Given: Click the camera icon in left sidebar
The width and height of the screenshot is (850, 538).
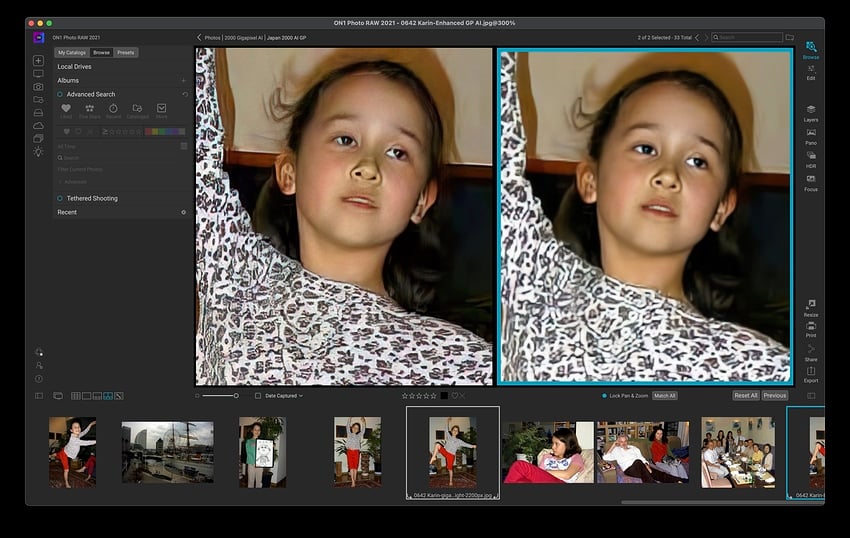Looking at the screenshot, I should pyautogui.click(x=38, y=87).
